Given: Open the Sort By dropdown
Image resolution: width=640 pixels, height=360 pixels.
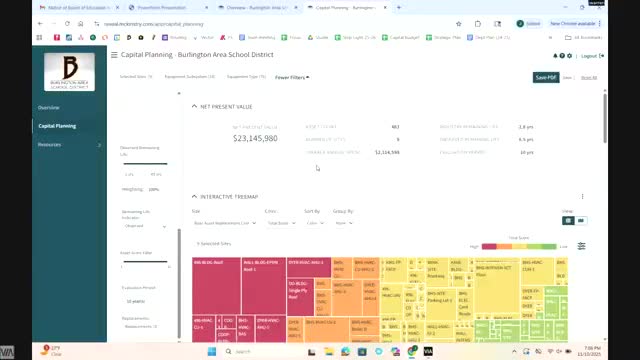Looking at the screenshot, I should [x=315, y=223].
